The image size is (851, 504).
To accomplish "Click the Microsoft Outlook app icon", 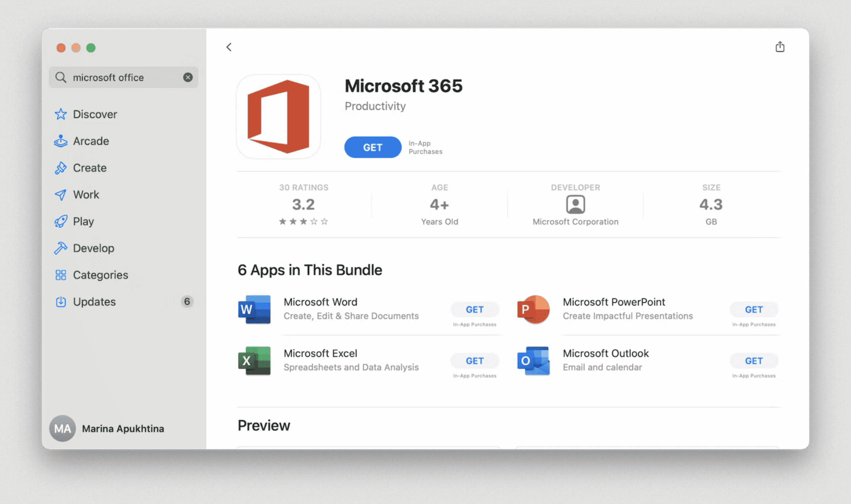I will point(534,360).
